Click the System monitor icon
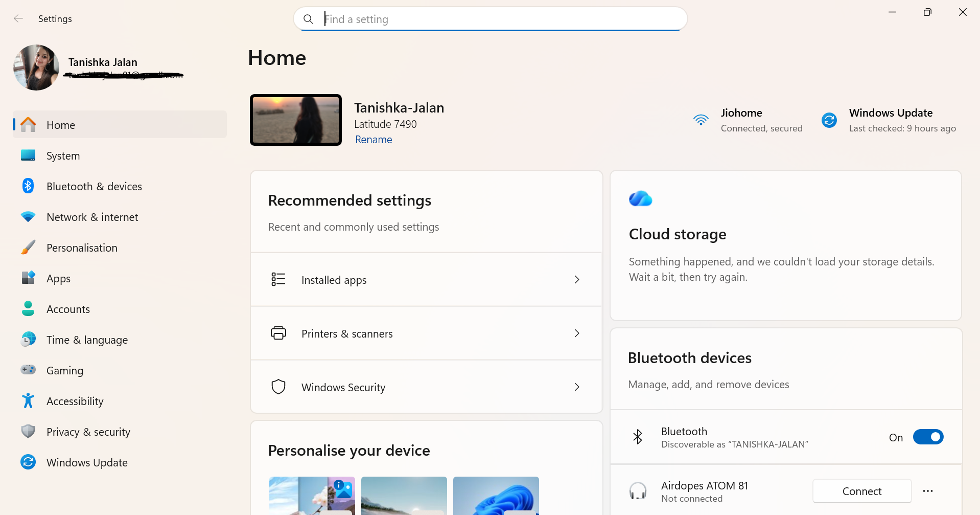 point(28,155)
